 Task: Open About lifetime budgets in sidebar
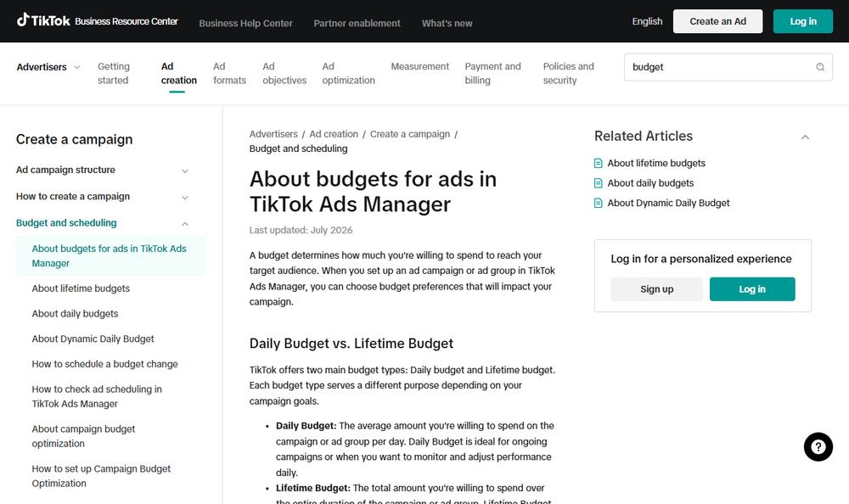click(81, 288)
